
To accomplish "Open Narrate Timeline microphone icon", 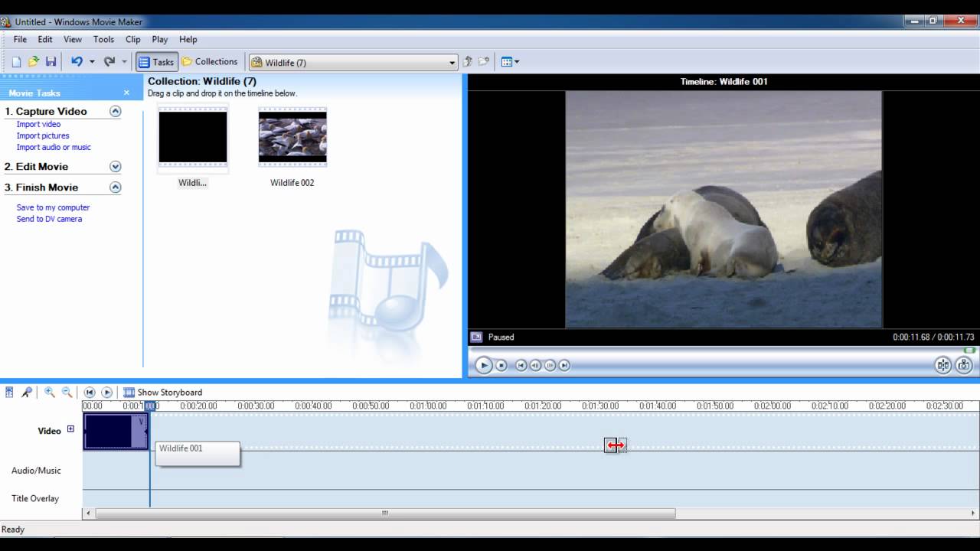I will [27, 392].
